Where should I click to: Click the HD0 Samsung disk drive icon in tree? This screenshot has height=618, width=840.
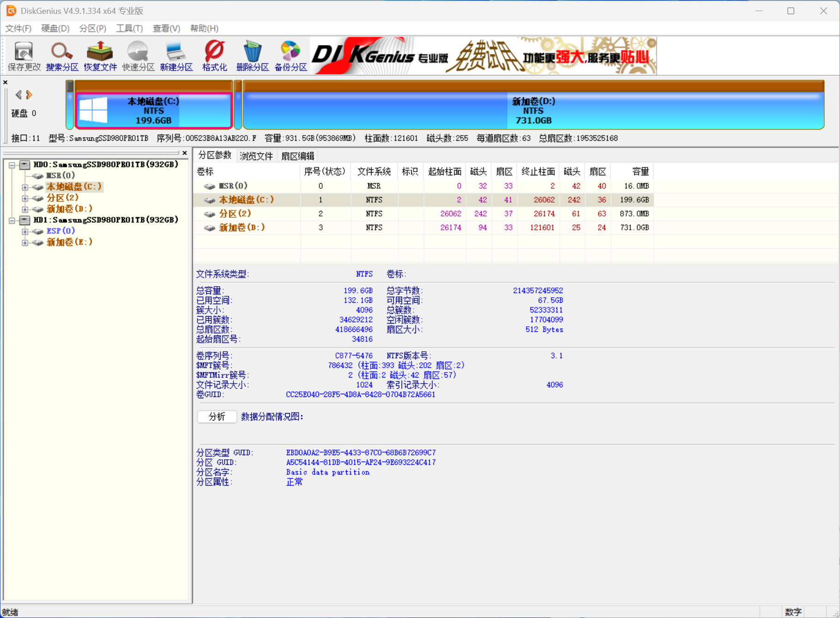(x=25, y=165)
